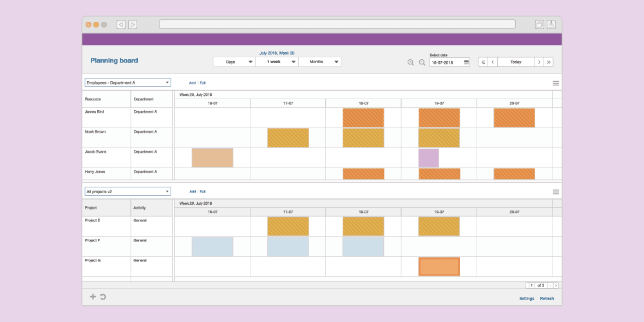The height and width of the screenshot is (322, 644).
Task: Go to previous period using single left arrow
Action: click(493, 62)
